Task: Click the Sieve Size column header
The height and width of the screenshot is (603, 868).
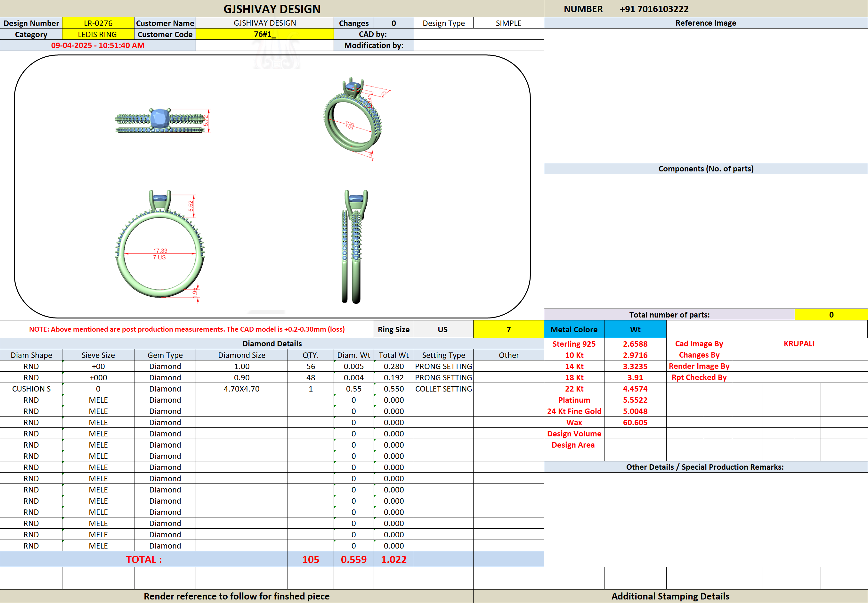Action: (x=98, y=355)
